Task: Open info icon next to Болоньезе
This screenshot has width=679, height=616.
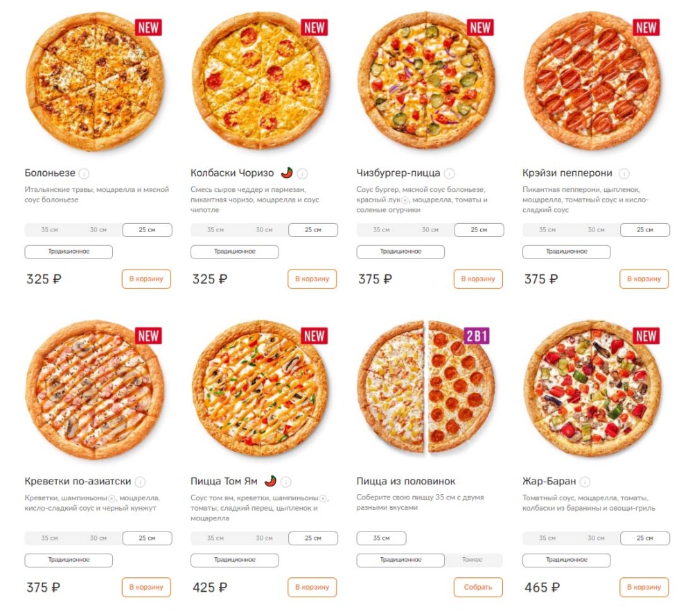Action: tap(84, 173)
